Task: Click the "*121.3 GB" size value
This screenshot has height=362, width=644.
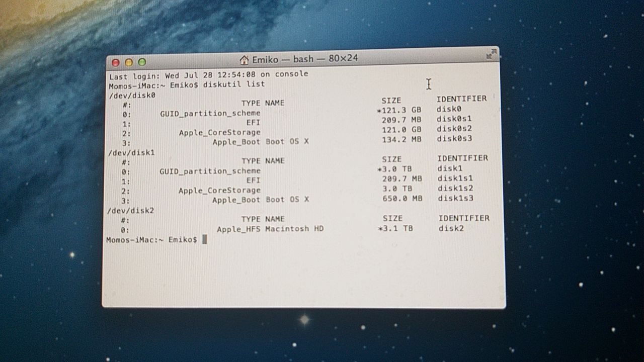Action: (x=399, y=110)
